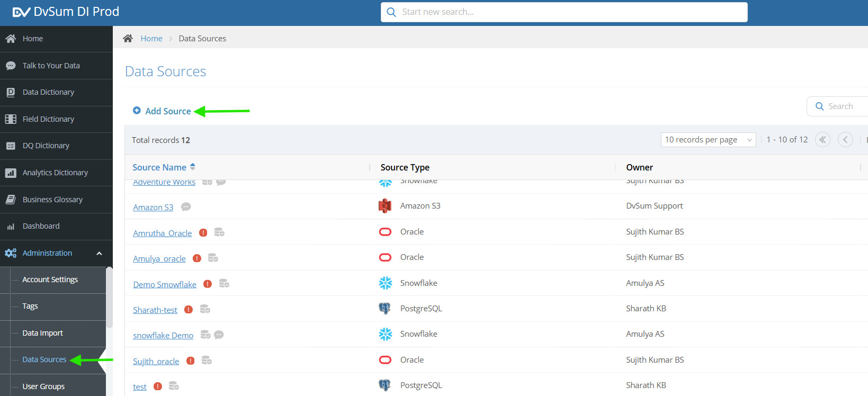Click the red alert icon beside Amrutha_Oracle

click(x=203, y=232)
